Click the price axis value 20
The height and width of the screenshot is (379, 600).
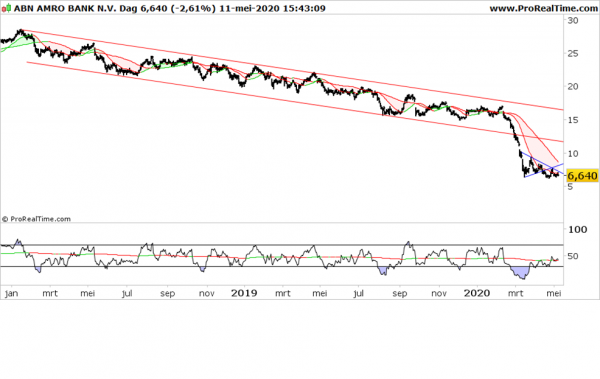(x=573, y=87)
